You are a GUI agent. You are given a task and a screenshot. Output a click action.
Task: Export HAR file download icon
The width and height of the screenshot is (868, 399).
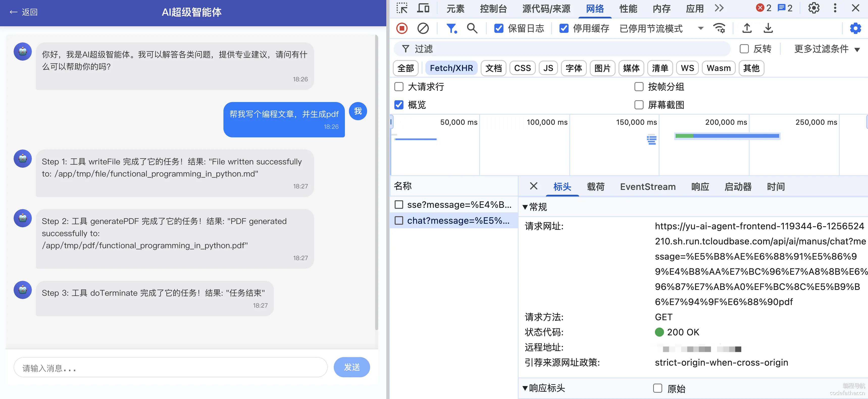768,28
